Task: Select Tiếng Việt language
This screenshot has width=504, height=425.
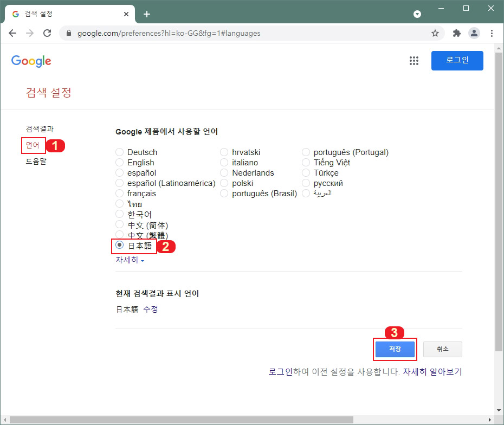Action: 306,162
